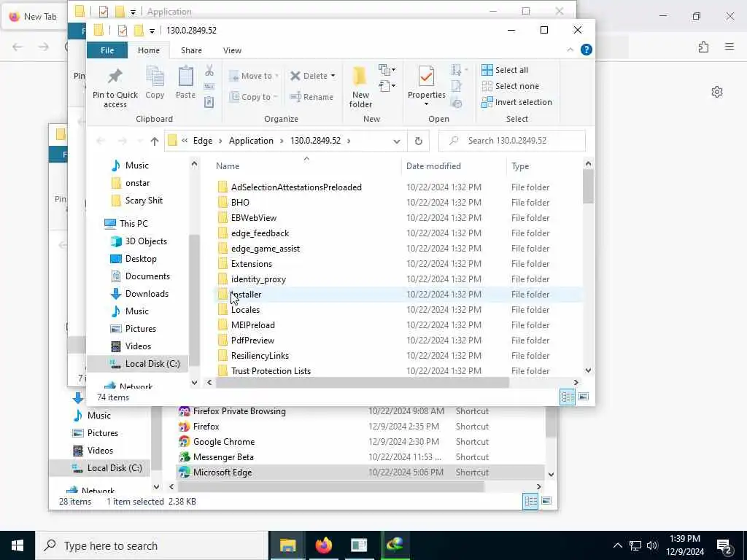Expand the Application breadcrumb chevron
The image size is (747, 560).
pos(282,141)
